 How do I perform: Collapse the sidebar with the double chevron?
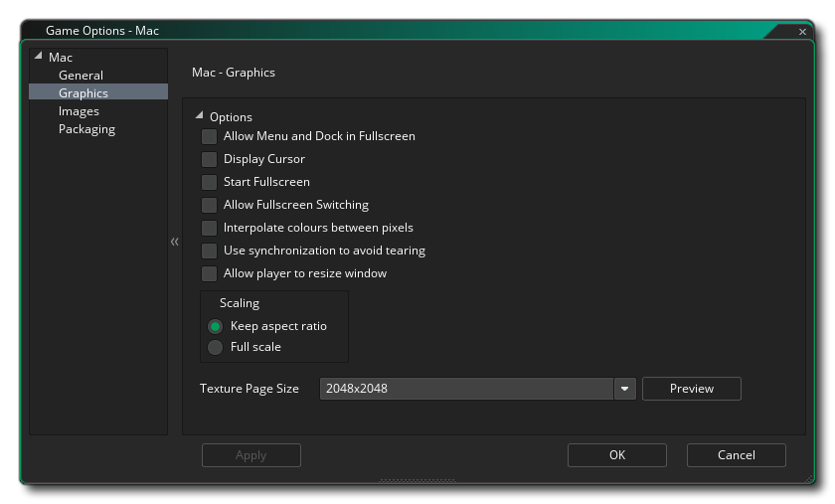click(175, 242)
